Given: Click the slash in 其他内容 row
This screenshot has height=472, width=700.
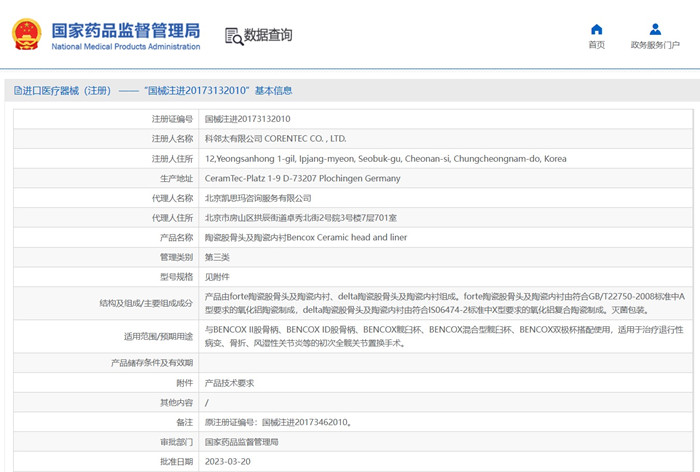Looking at the screenshot, I should tap(207, 403).
